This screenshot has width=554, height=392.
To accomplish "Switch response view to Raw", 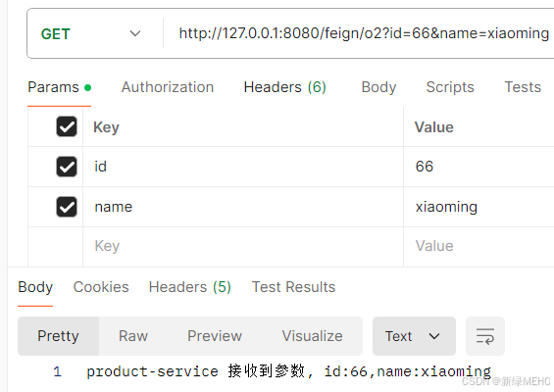I will 133,336.
